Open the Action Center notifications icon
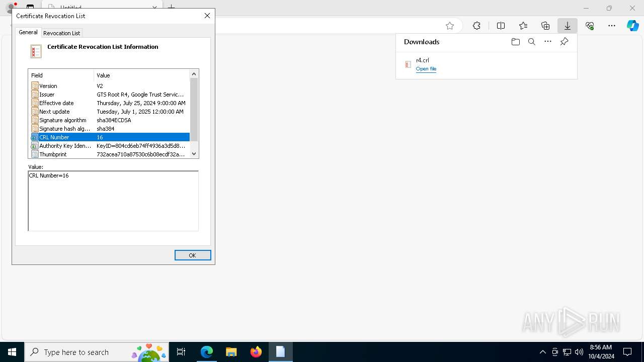 pos(627,352)
